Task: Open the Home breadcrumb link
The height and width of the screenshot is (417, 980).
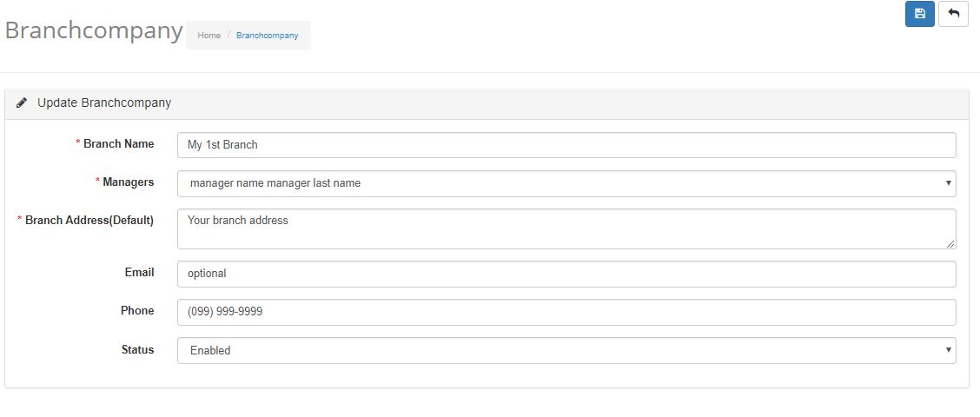Action: pyautogui.click(x=209, y=35)
